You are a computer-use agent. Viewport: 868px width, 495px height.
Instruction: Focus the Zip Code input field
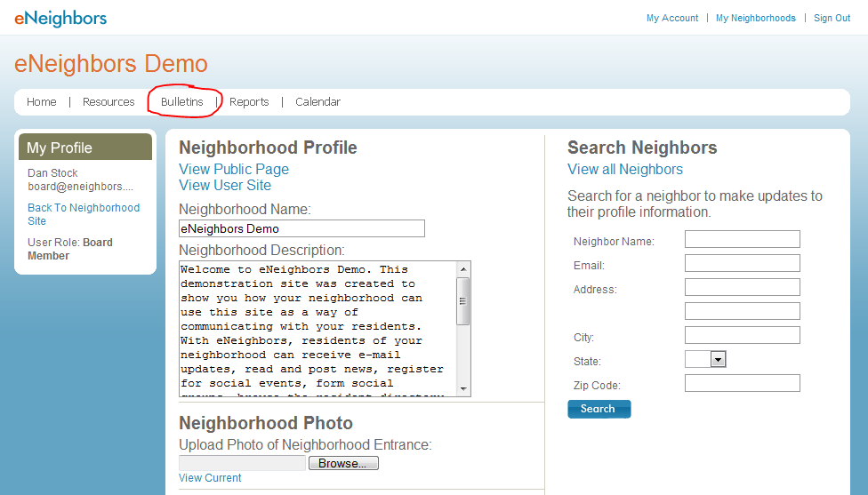(742, 383)
